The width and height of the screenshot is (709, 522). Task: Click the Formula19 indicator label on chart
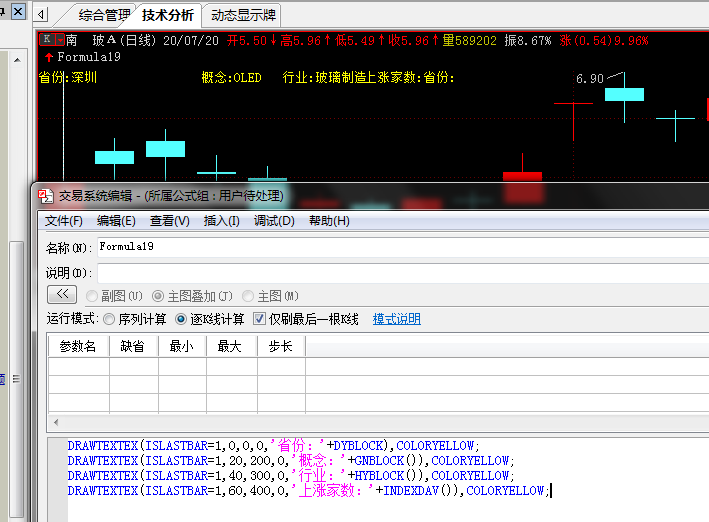[89, 57]
